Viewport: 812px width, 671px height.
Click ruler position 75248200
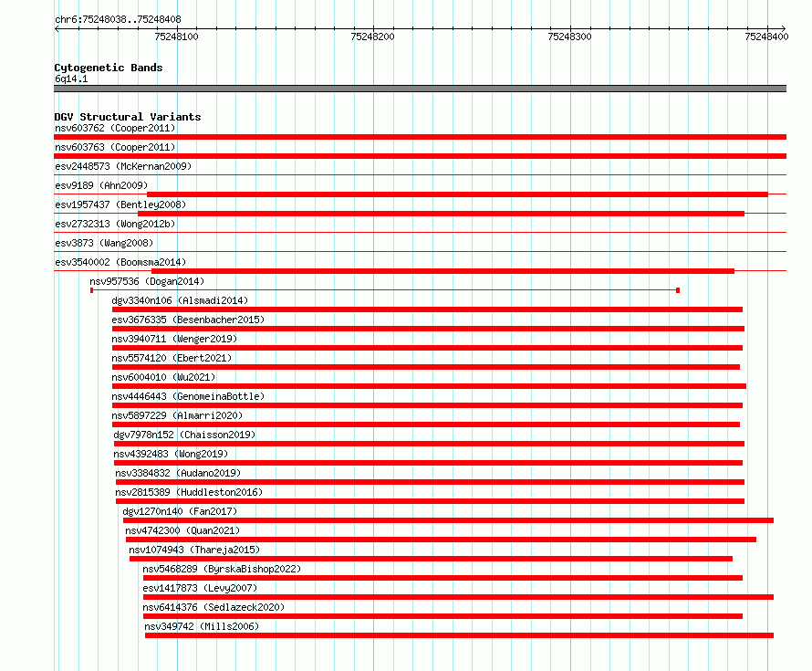372,37
